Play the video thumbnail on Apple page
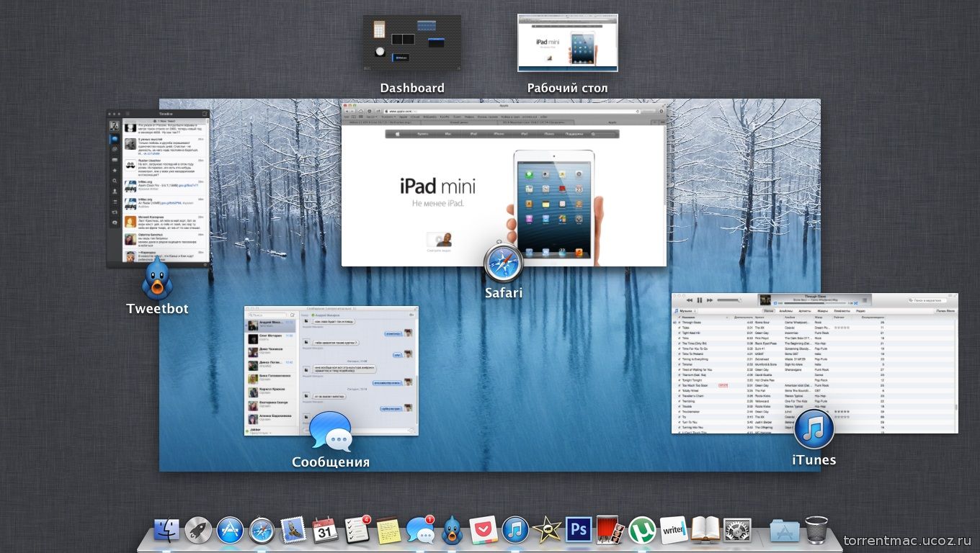The height and width of the screenshot is (553, 980). coord(439,239)
